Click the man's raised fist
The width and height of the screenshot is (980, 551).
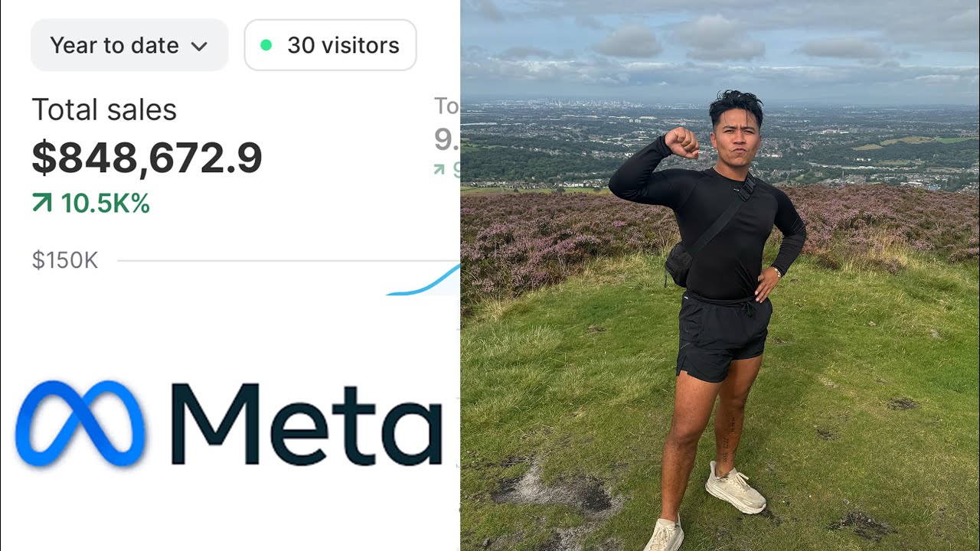(681, 142)
